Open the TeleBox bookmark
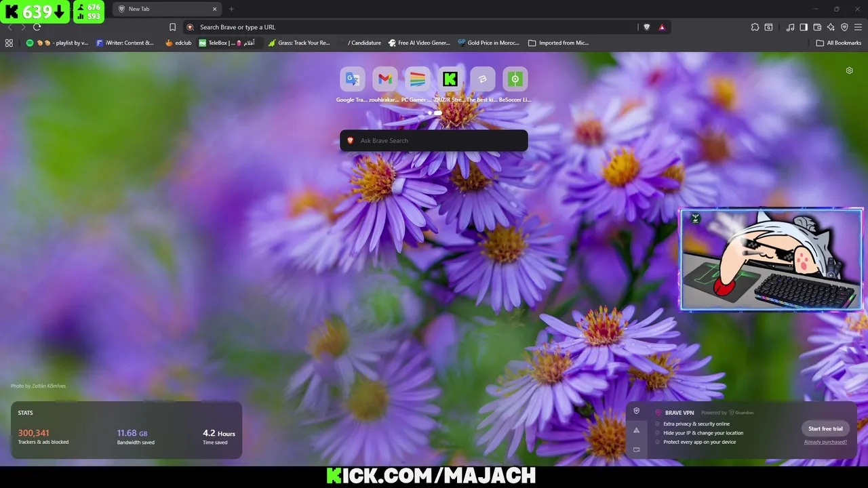The image size is (868, 488). point(227,43)
